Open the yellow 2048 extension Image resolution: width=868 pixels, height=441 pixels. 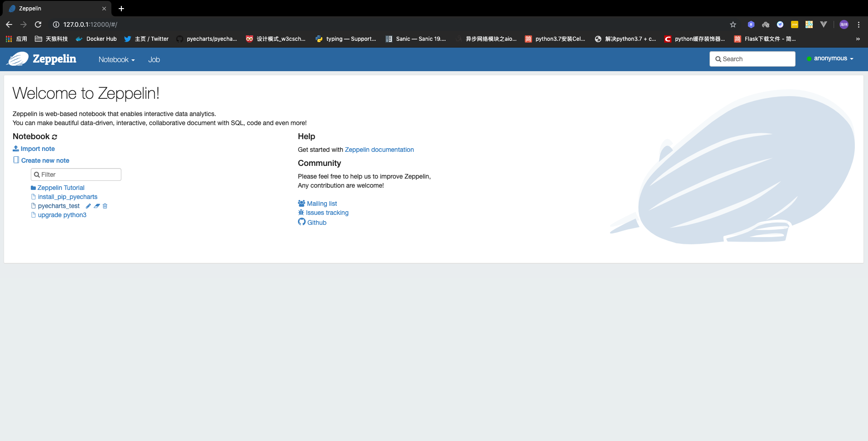(x=795, y=24)
